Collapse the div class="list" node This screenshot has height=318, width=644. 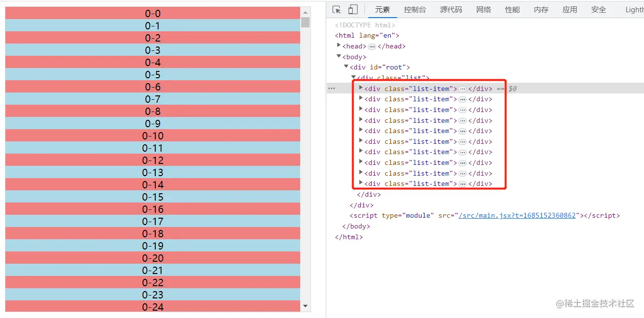(354, 77)
